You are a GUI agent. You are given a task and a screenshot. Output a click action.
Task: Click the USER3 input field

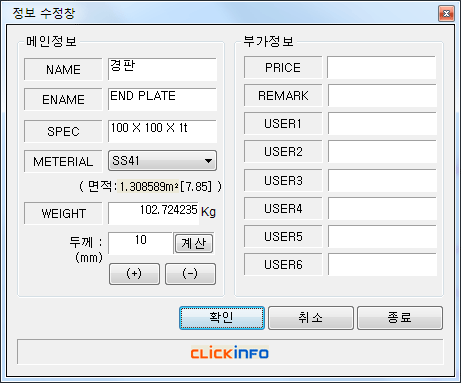click(382, 180)
